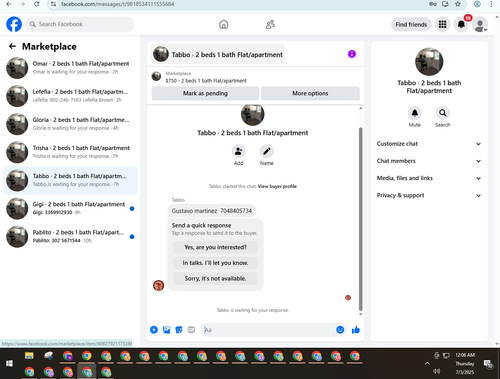
Task: Open the View buyer profile link
Action: point(277,186)
